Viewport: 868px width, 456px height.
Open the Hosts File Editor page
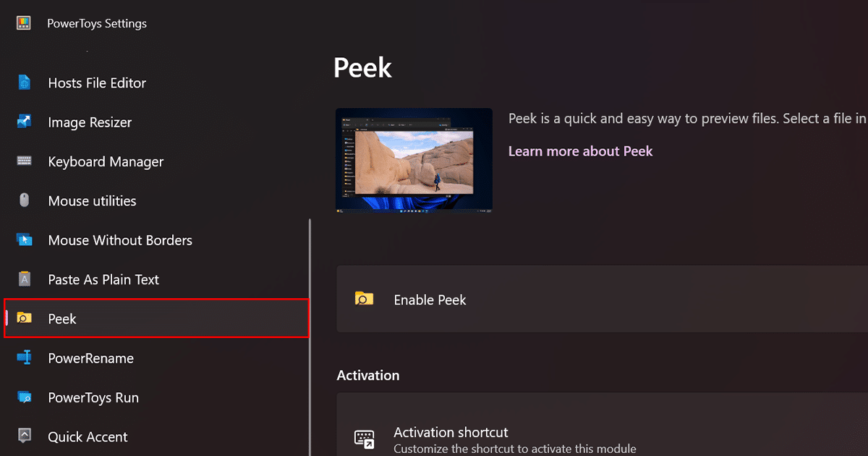point(97,83)
